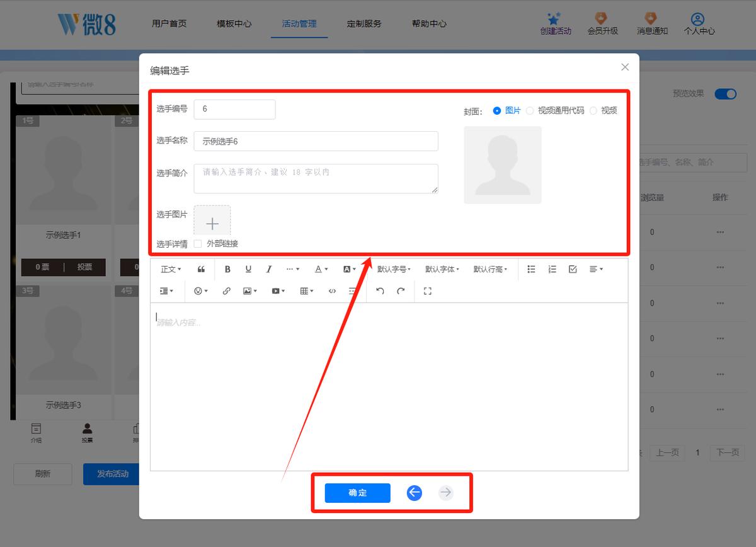The width and height of the screenshot is (756, 547).
Task: Open the 投票 tab in phone preview
Action: click(87, 432)
